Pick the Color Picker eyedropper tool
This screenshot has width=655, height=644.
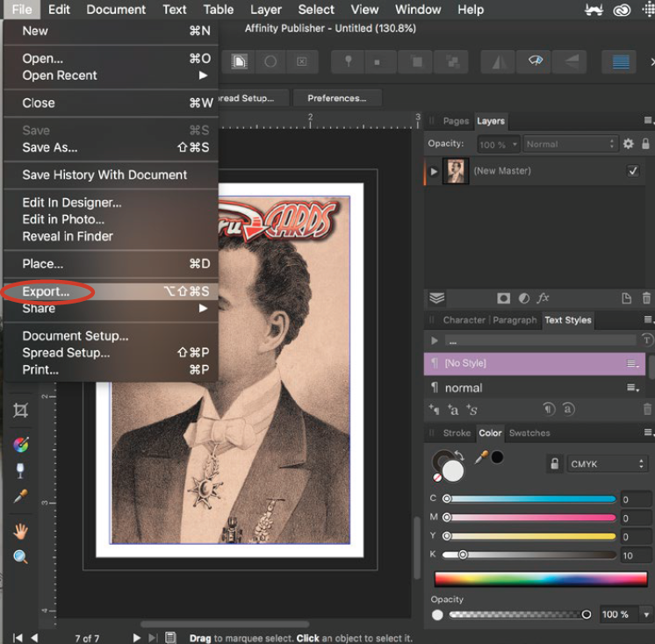pos(20,497)
